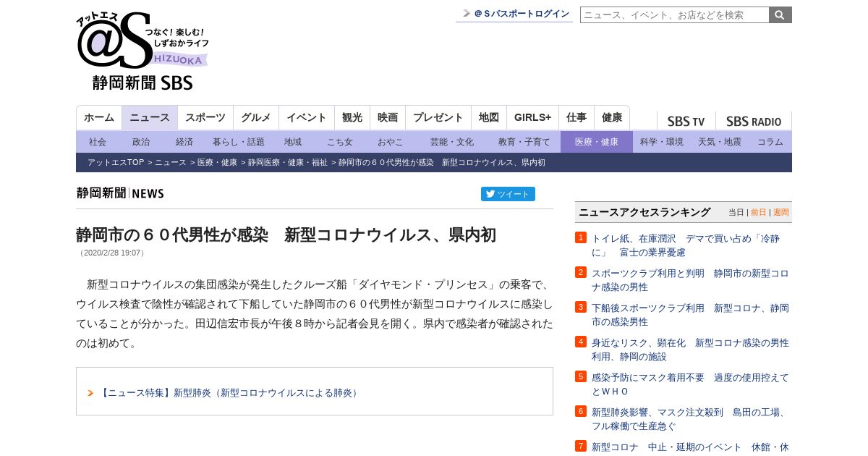Open rank 6 story 新型肺炎影響、マスク注文殺到
The height and width of the screenshot is (456, 868).
click(690, 418)
